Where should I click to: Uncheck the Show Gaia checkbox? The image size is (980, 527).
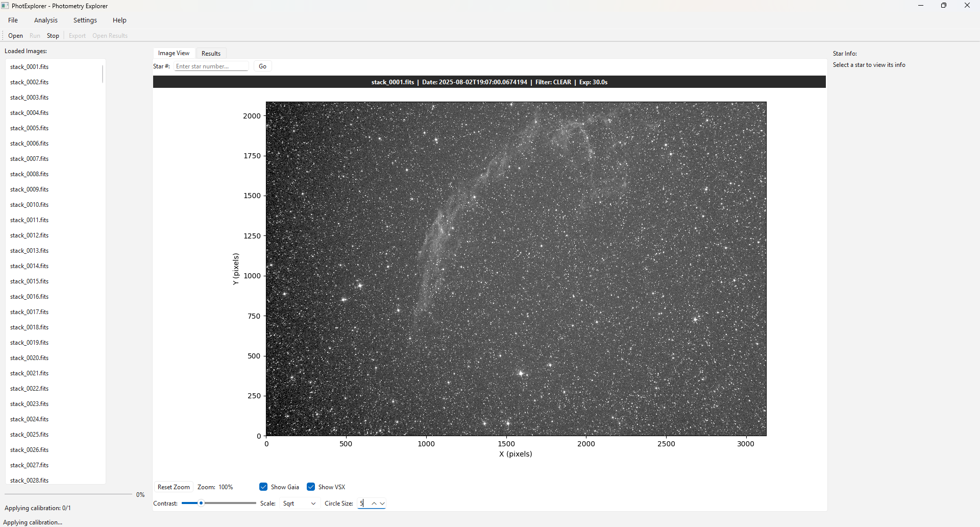pyautogui.click(x=263, y=487)
